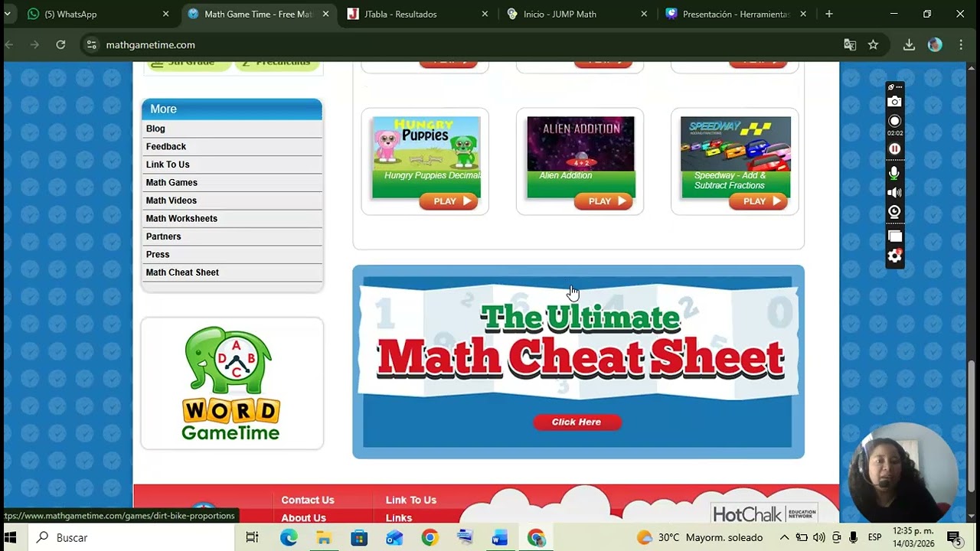
Task: Show hidden system tray icons
Action: point(784,537)
